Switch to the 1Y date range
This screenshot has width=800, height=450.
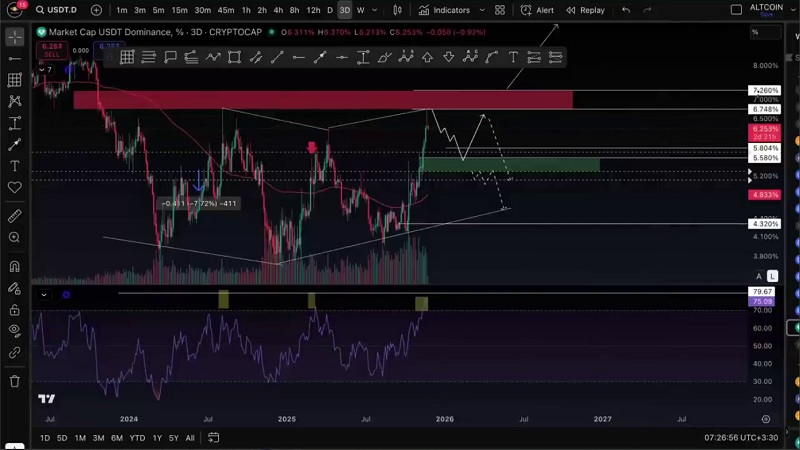tap(157, 438)
